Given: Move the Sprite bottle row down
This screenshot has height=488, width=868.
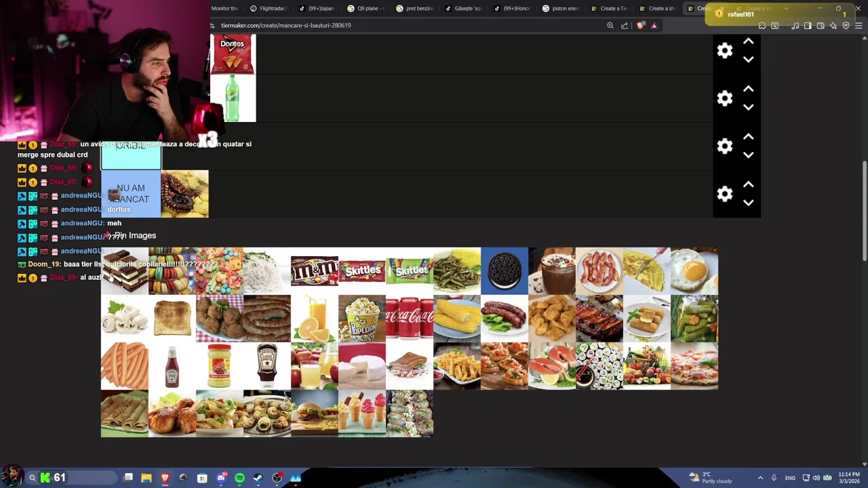Looking at the screenshot, I should (748, 107).
